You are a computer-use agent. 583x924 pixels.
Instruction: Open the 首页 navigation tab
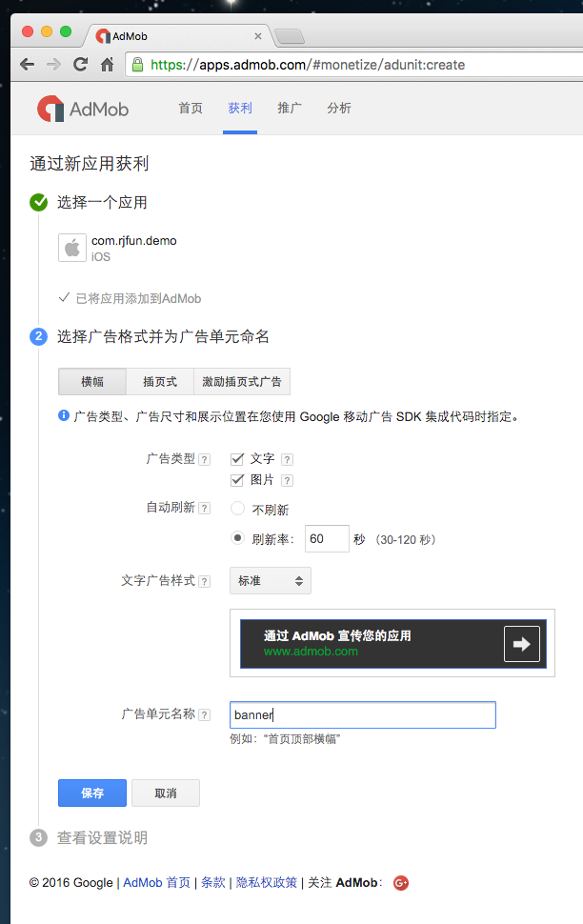coord(191,109)
